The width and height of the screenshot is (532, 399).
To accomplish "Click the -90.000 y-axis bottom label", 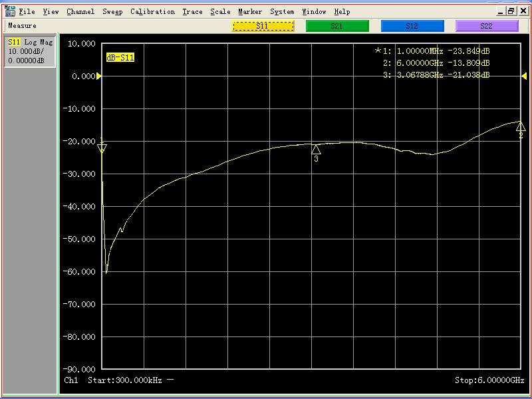I will [x=79, y=369].
